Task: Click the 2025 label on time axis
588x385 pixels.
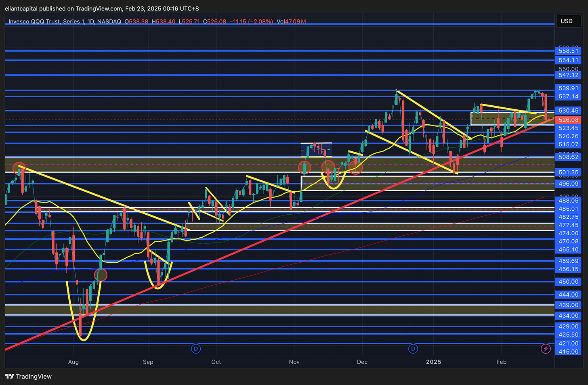Action: 434,362
